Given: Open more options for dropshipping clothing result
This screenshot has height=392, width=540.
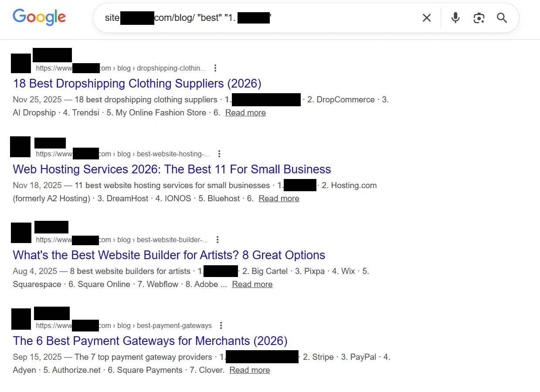Looking at the screenshot, I should [x=215, y=68].
